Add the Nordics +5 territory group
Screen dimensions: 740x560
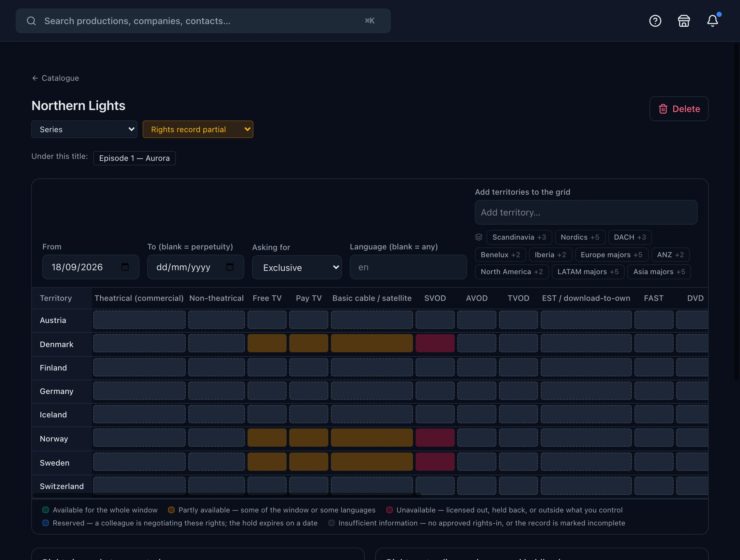(x=580, y=237)
